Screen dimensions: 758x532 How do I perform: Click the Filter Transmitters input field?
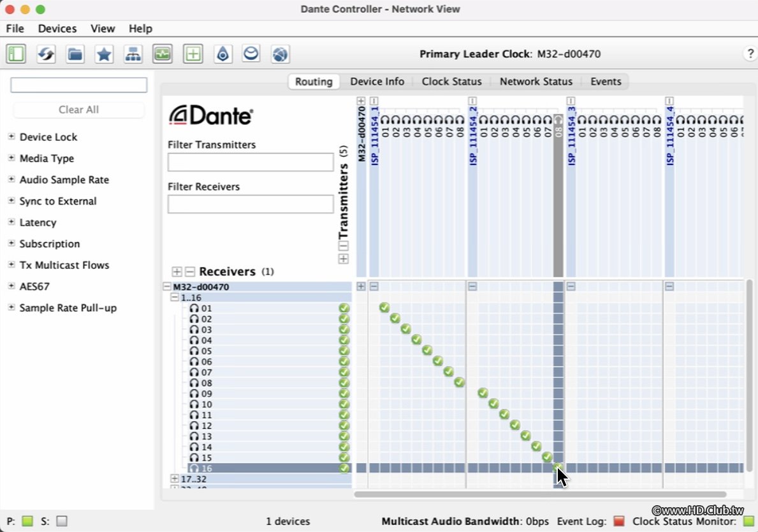(251, 162)
